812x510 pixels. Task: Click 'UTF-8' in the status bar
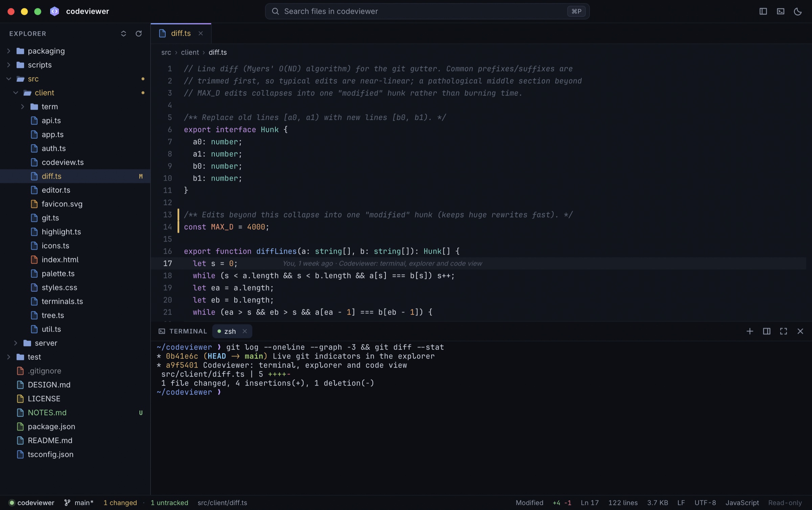(x=705, y=503)
